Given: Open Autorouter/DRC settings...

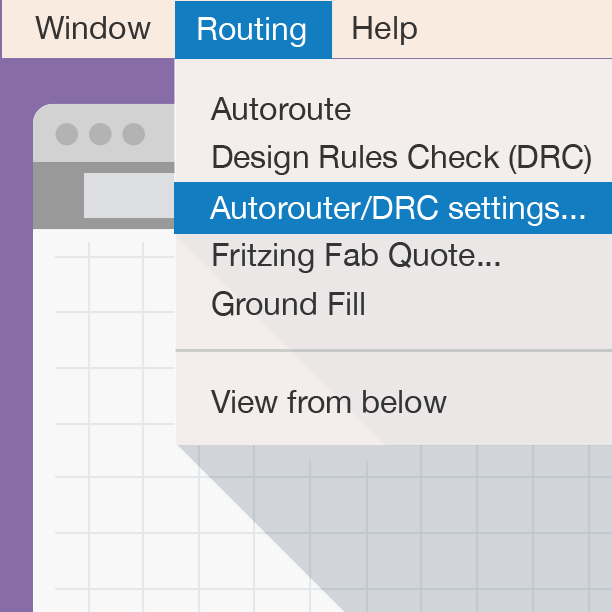Looking at the screenshot, I should [x=393, y=208].
